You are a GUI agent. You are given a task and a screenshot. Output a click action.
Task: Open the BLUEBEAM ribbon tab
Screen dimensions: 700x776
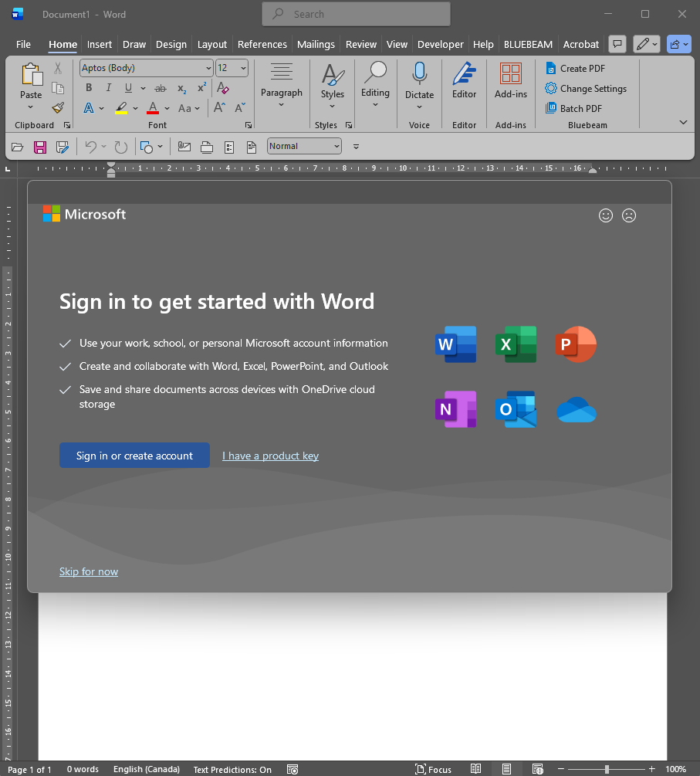click(528, 44)
